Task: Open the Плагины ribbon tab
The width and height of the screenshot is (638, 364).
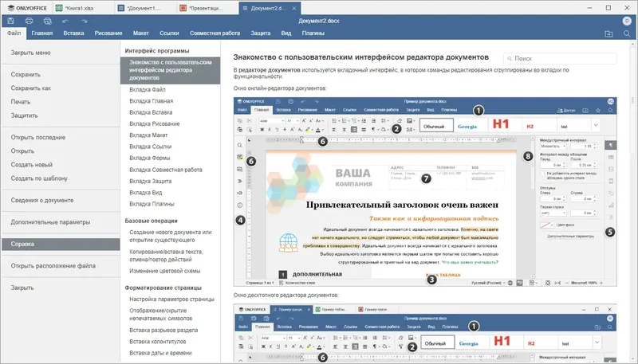Action: pyautogui.click(x=313, y=33)
